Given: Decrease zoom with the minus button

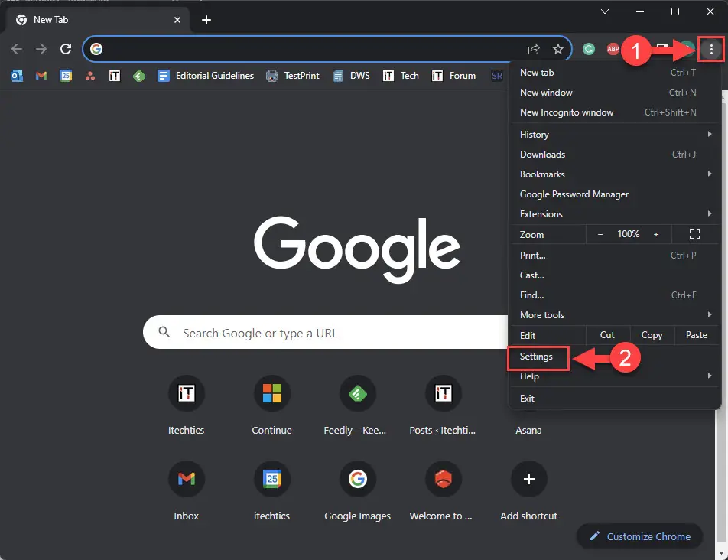Looking at the screenshot, I should click(600, 235).
